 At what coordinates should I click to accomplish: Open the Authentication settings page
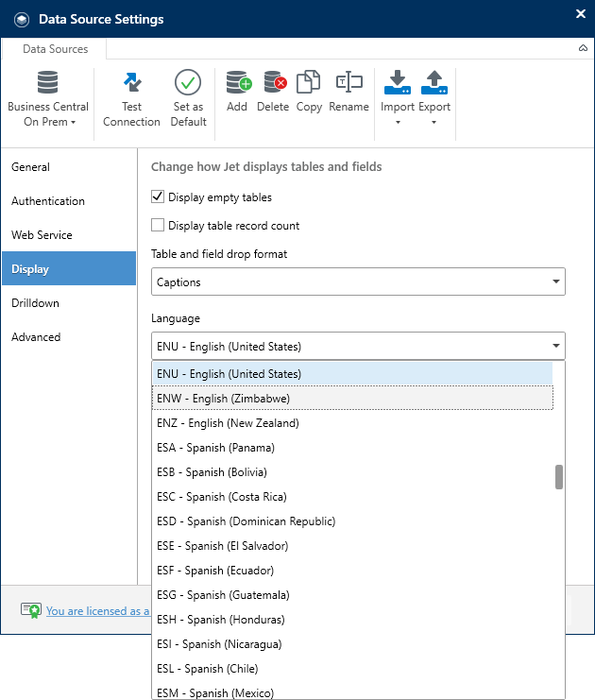click(x=69, y=201)
